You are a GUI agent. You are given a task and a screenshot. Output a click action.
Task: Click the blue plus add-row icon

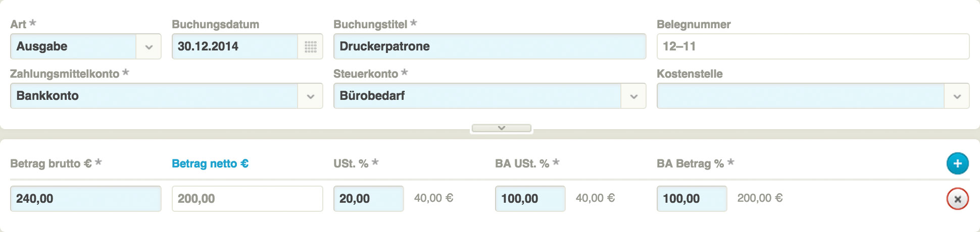coord(957,164)
